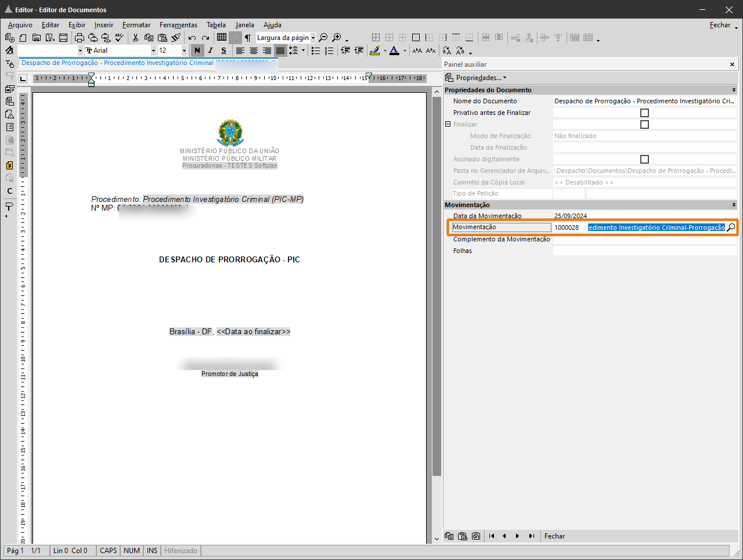Open the Largura da página zoom dropdown
The width and height of the screenshot is (743, 560).
click(x=313, y=38)
